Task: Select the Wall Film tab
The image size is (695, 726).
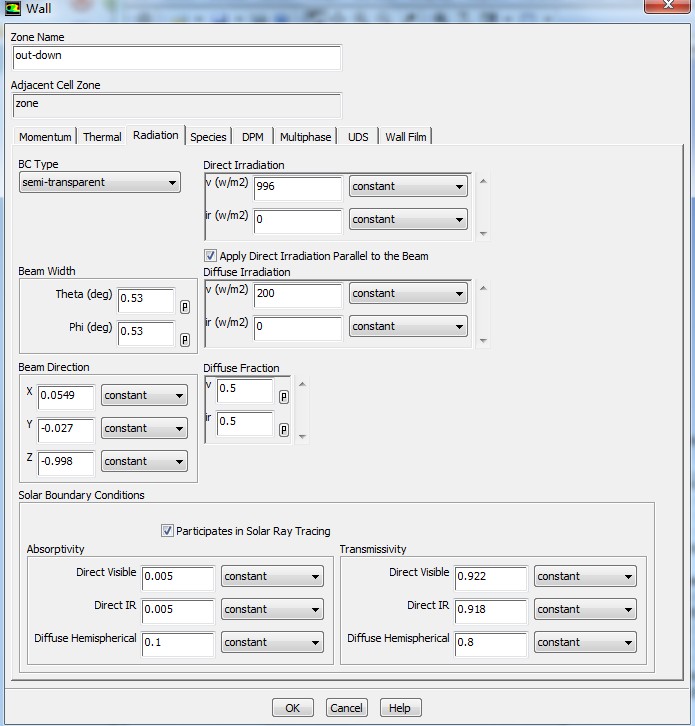Action: pyautogui.click(x=407, y=137)
